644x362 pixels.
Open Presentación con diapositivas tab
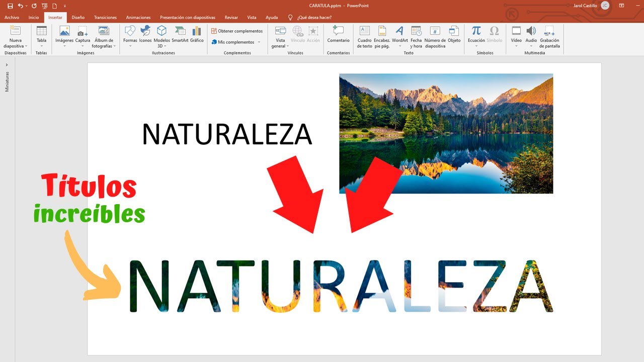pos(189,18)
